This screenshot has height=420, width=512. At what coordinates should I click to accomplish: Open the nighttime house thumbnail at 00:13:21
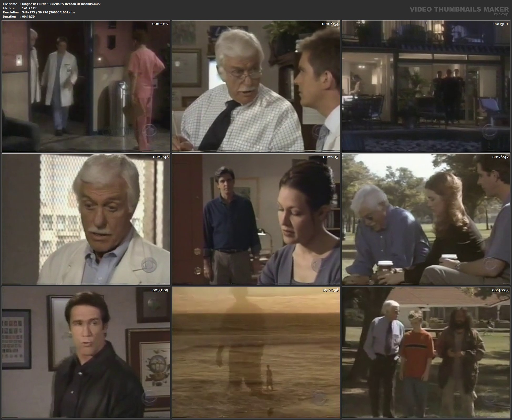(x=426, y=86)
